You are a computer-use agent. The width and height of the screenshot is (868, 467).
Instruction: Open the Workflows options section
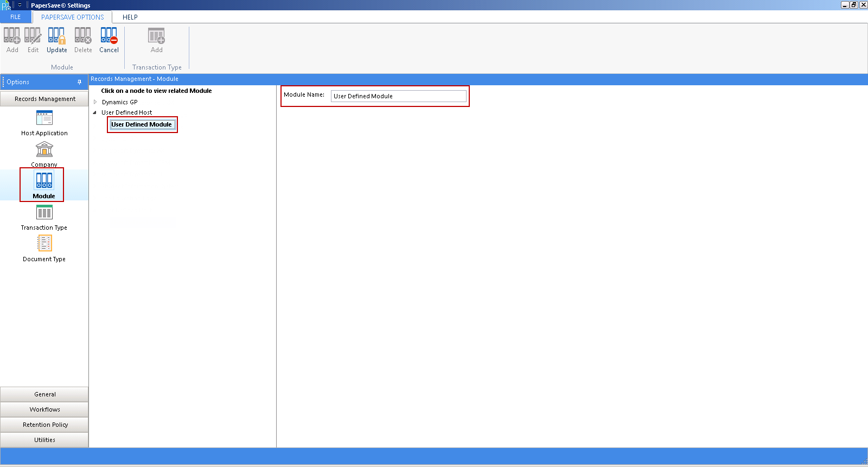click(44, 409)
